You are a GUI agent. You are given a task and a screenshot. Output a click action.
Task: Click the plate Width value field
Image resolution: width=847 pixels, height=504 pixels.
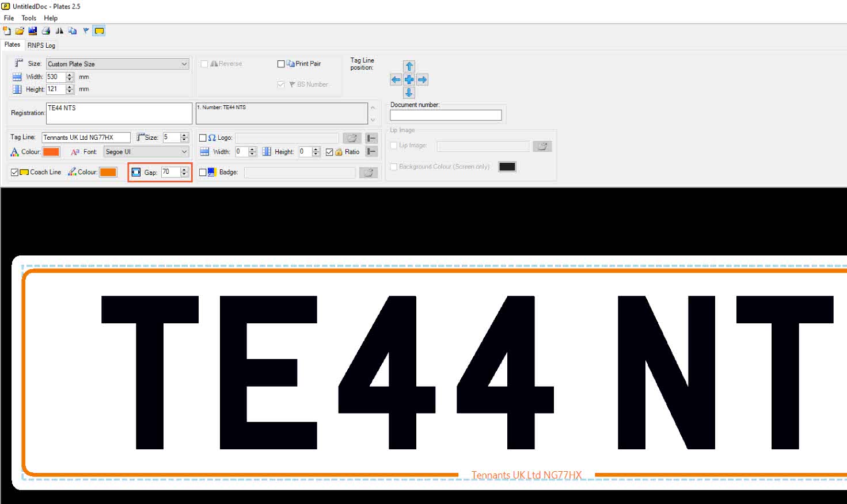tap(56, 77)
